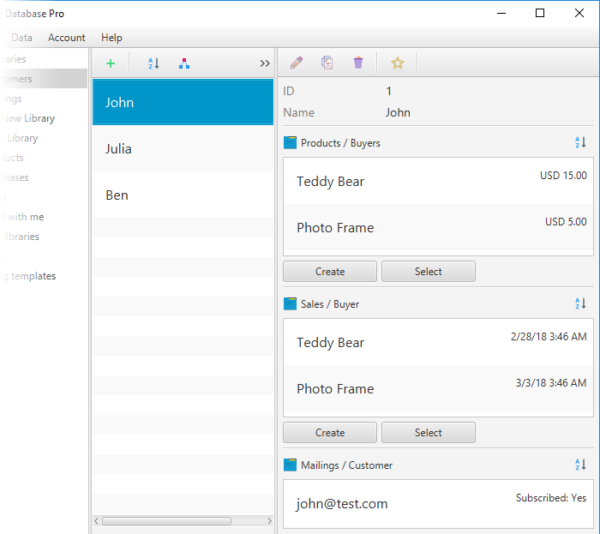Viewport: 600px width, 534px height.
Task: Open Teddy Bear priced USD 15.00
Action: coord(438,181)
